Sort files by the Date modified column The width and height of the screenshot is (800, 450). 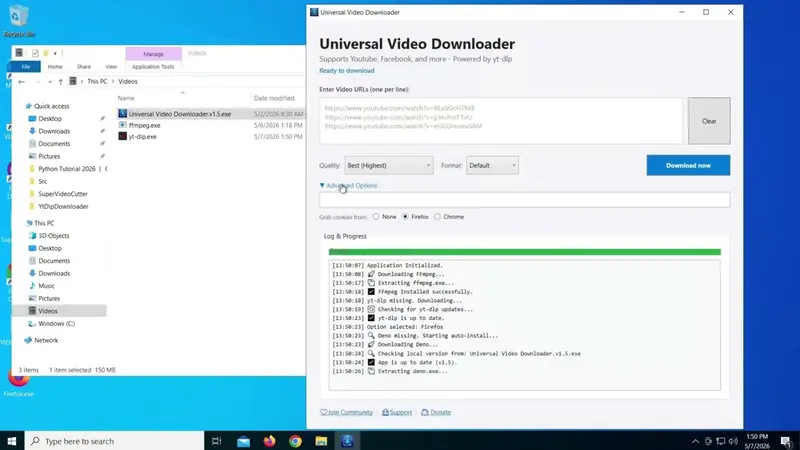point(274,98)
